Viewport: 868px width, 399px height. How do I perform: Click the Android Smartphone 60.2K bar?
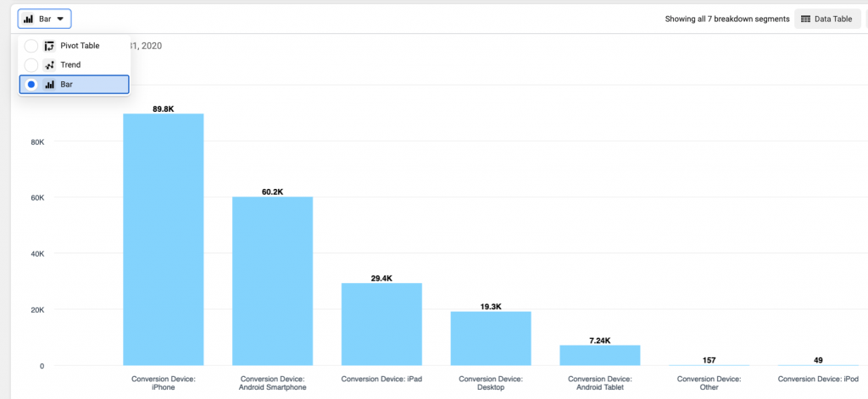point(272,280)
